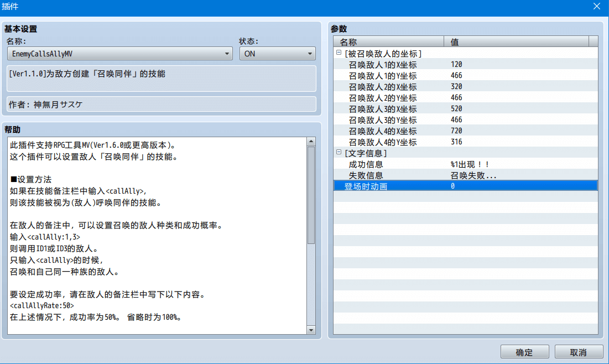This screenshot has height=364, width=609.
Task: Select the 失败信息 parameter row
Action: coord(465,175)
